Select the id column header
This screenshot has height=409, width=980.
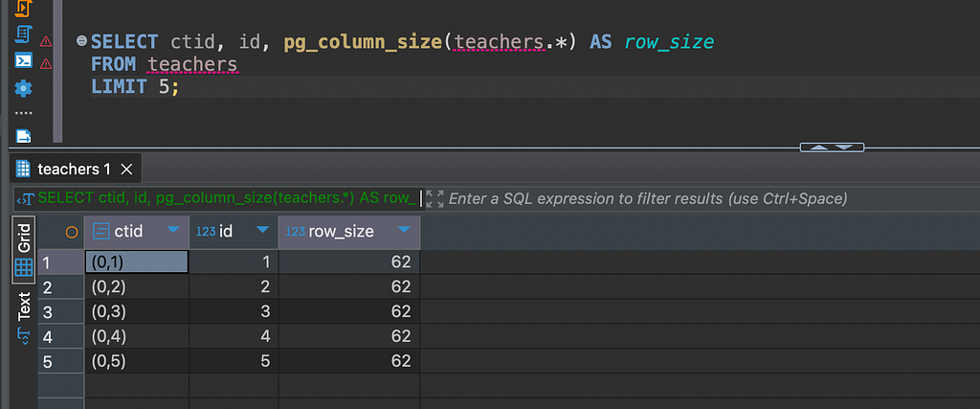(234, 232)
